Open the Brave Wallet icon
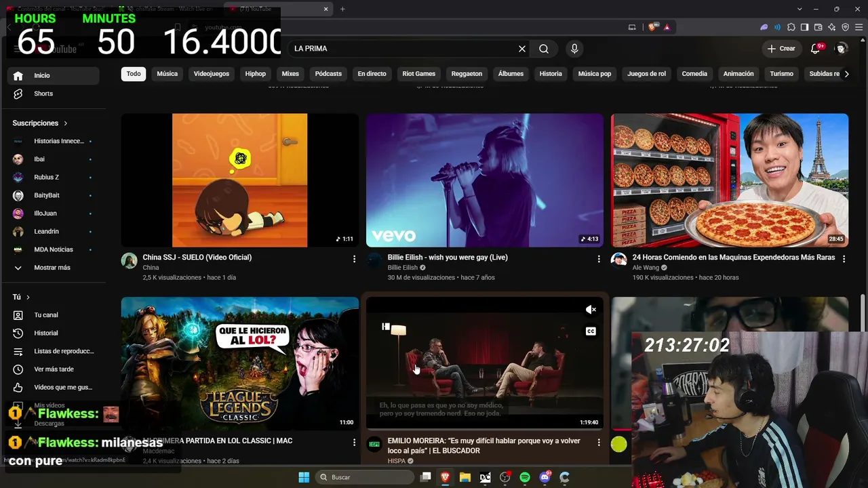The width and height of the screenshot is (868, 488). click(818, 27)
